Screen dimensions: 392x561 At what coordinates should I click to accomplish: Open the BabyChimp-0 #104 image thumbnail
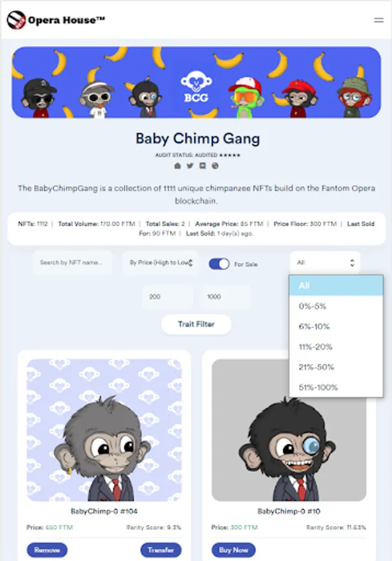[104, 430]
